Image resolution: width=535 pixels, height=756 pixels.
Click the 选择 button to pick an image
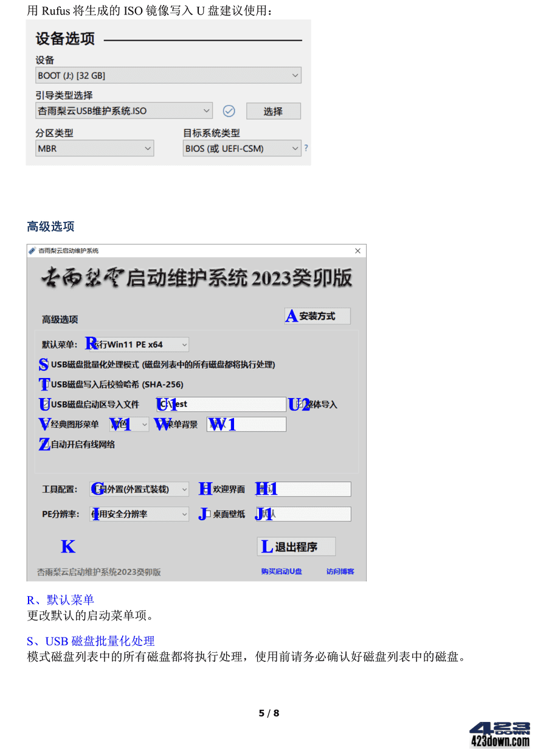[273, 111]
